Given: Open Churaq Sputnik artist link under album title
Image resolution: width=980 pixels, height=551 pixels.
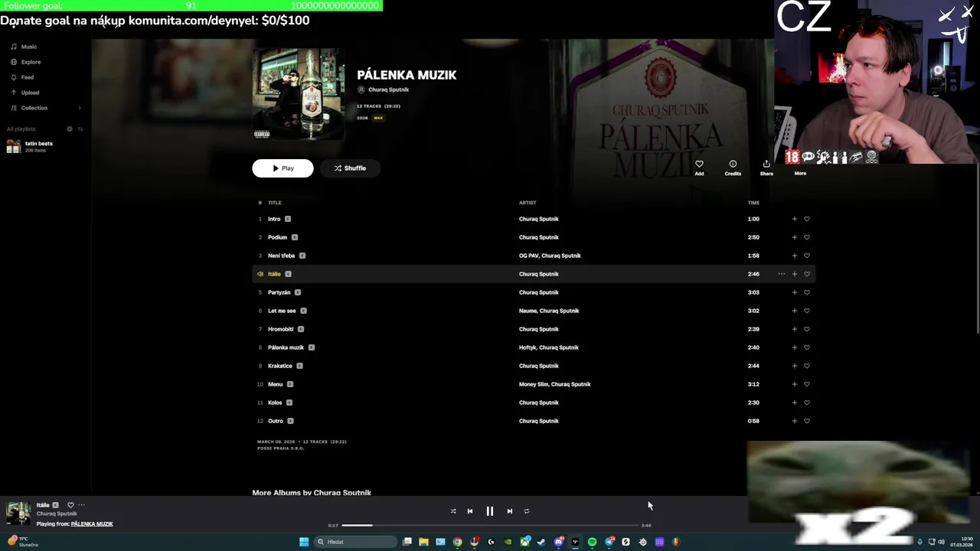Looking at the screenshot, I should point(388,90).
